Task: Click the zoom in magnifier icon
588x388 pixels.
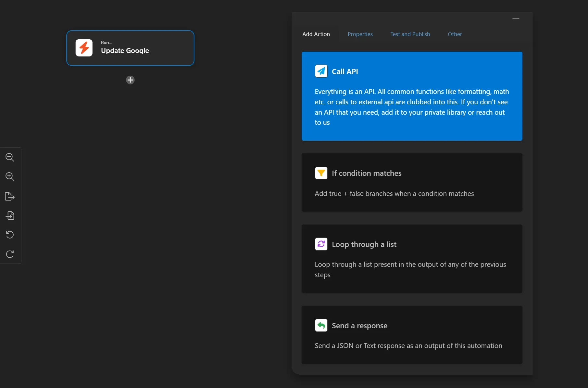Action: 10,176
